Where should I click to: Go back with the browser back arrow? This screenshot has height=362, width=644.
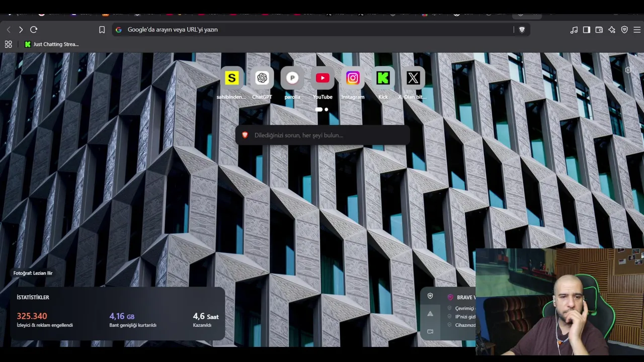9,30
